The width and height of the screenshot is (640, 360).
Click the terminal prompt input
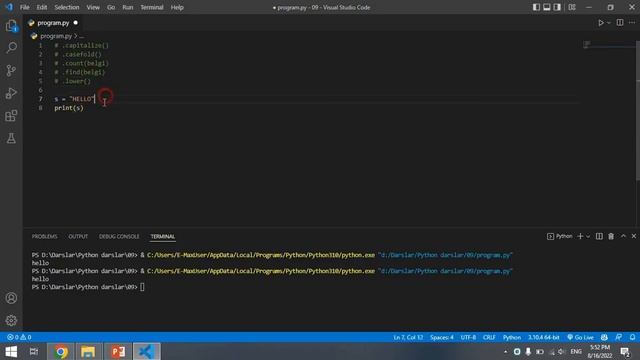[142, 287]
